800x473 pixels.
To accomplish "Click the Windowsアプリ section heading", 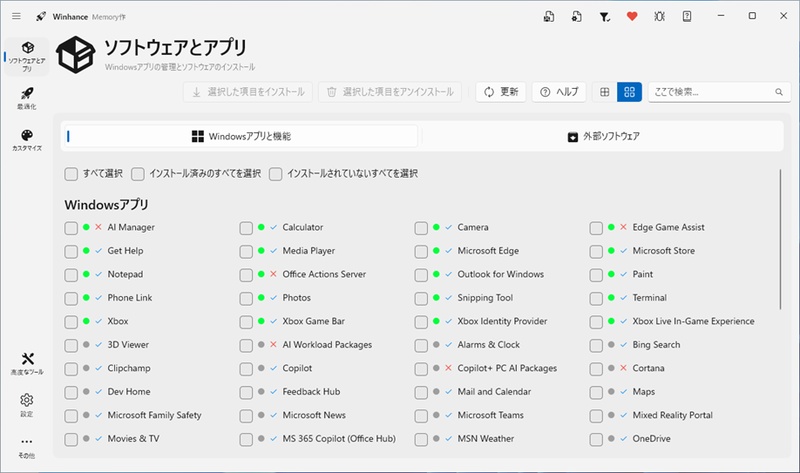I will (106, 205).
